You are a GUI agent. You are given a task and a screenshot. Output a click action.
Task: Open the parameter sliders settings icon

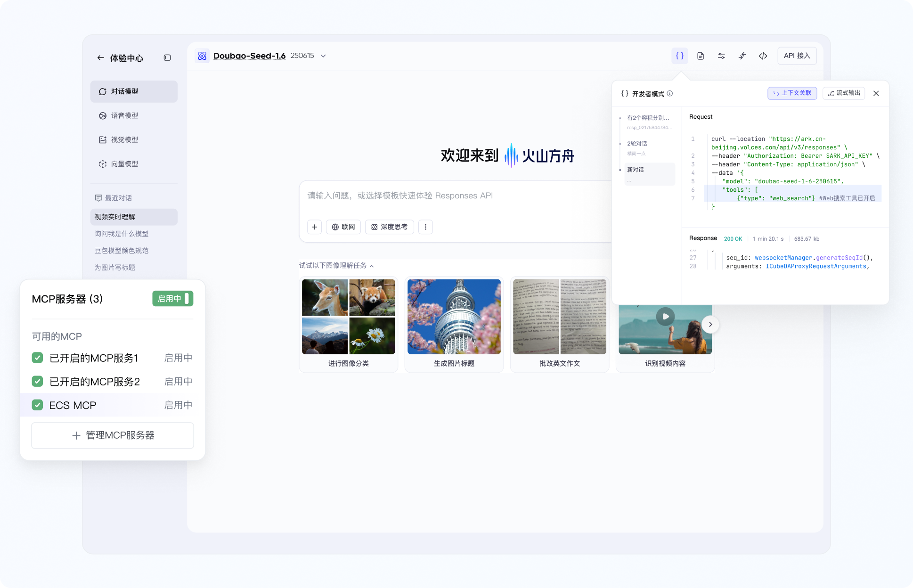(x=721, y=56)
